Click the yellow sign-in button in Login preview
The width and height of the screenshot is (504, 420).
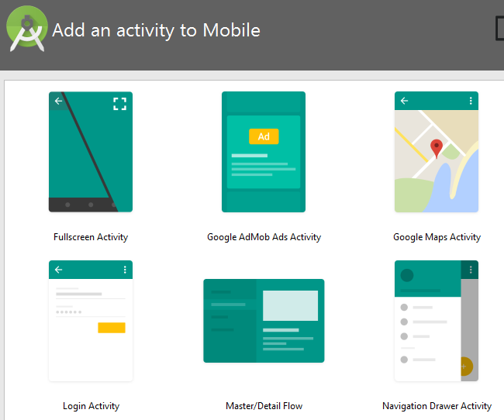pyautogui.click(x=111, y=328)
